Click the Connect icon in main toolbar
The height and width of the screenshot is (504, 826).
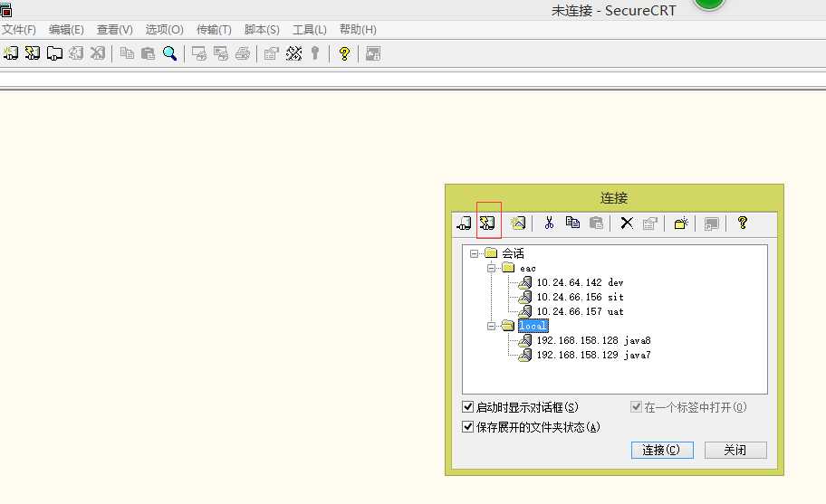[x=11, y=53]
